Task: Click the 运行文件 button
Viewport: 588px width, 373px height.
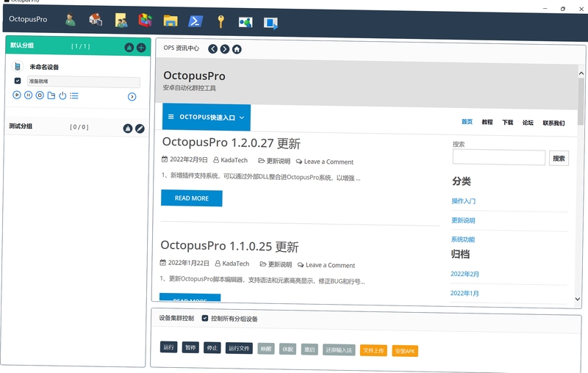Action: pos(239,348)
